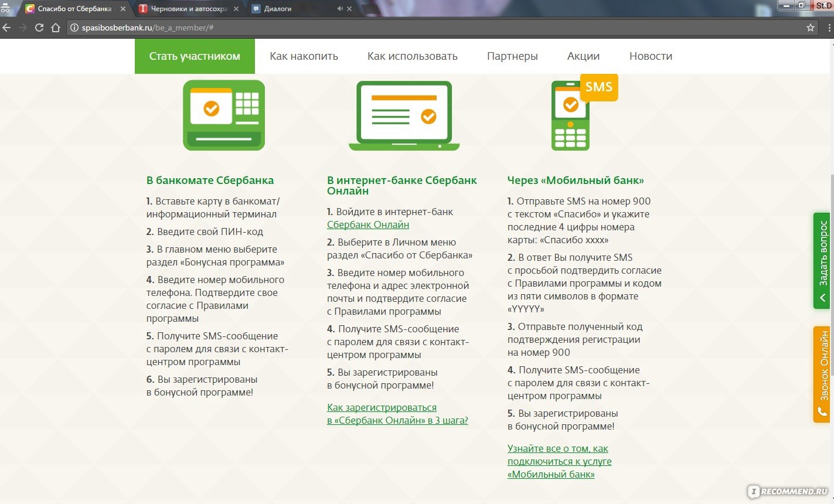Open the browser home page icon
Viewport: 834px width, 504px height.
click(56, 28)
